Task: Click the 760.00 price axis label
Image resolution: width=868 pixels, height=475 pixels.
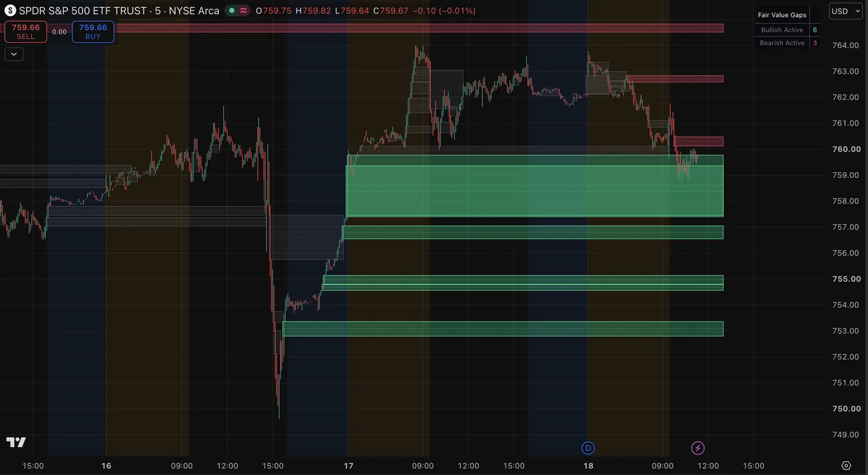Action: point(846,149)
